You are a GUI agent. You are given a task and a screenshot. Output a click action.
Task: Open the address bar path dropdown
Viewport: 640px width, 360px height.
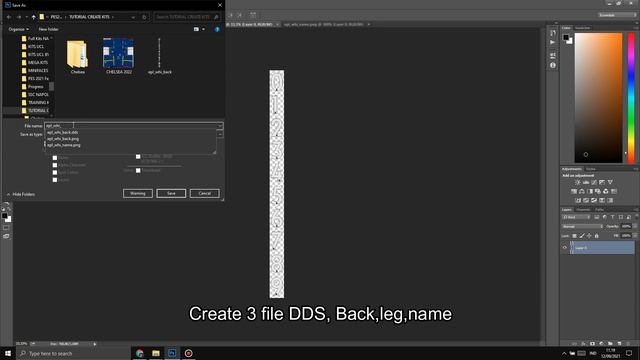tap(133, 17)
